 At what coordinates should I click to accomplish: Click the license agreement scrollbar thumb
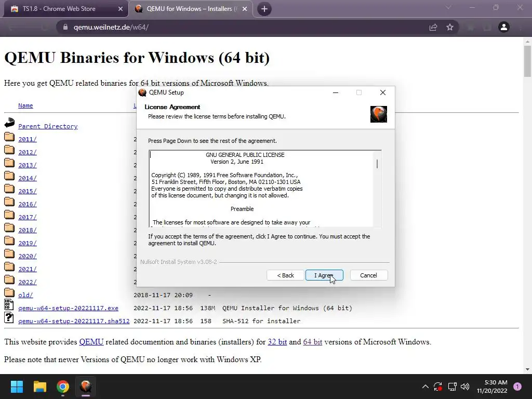click(377, 164)
